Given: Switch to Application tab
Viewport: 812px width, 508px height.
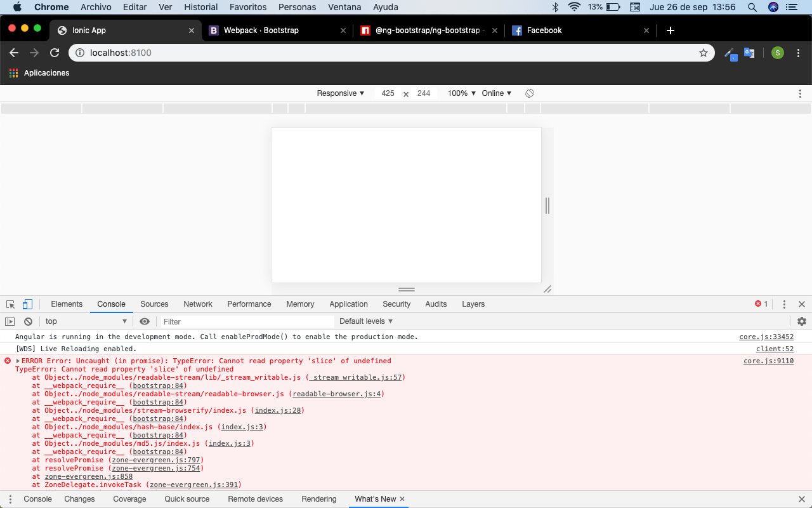Looking at the screenshot, I should [x=348, y=304].
